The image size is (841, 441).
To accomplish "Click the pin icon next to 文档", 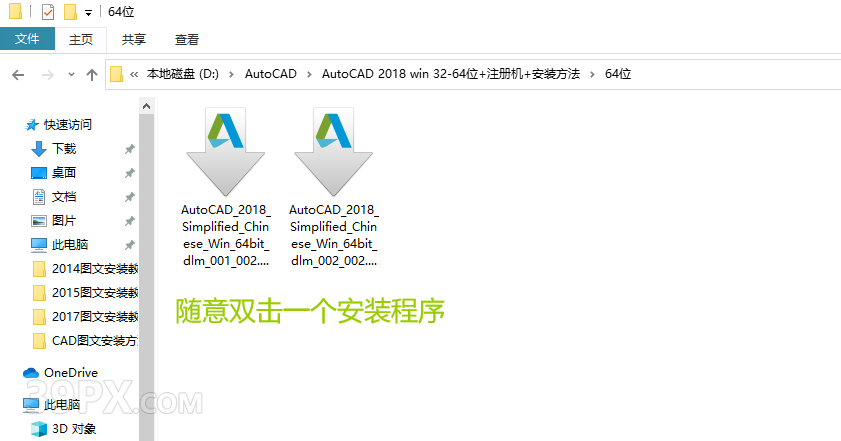I will (x=129, y=197).
